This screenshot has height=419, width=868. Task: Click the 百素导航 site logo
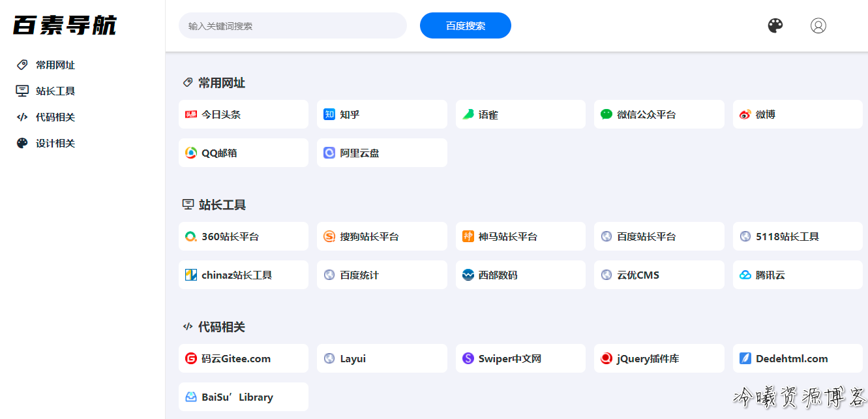click(65, 25)
